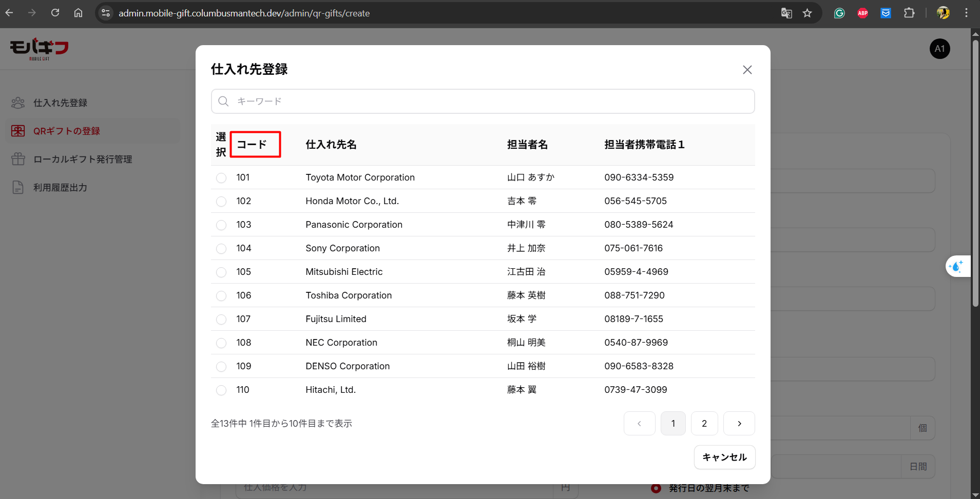This screenshot has height=499, width=980.
Task: Click the floating water-drop assistant icon
Action: [x=957, y=266]
